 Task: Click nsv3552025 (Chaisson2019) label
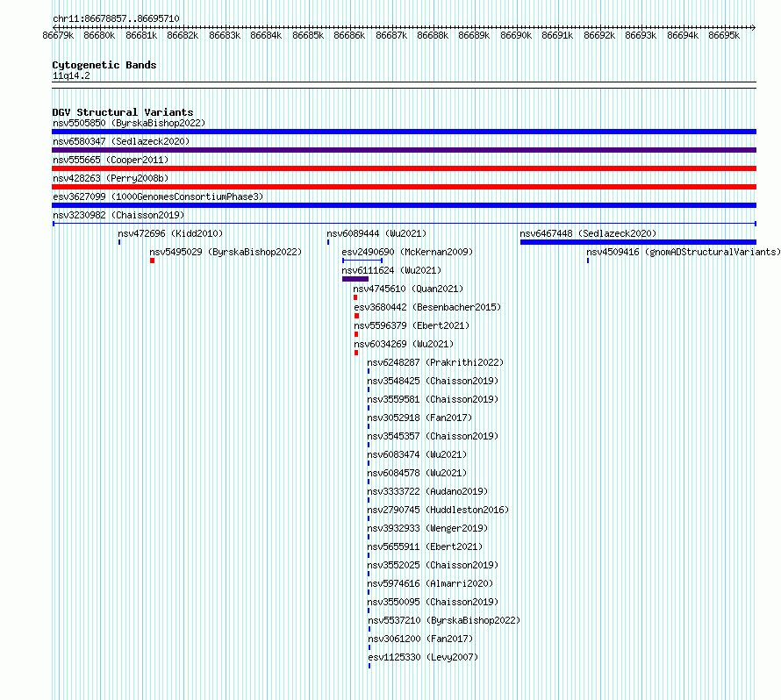(433, 565)
